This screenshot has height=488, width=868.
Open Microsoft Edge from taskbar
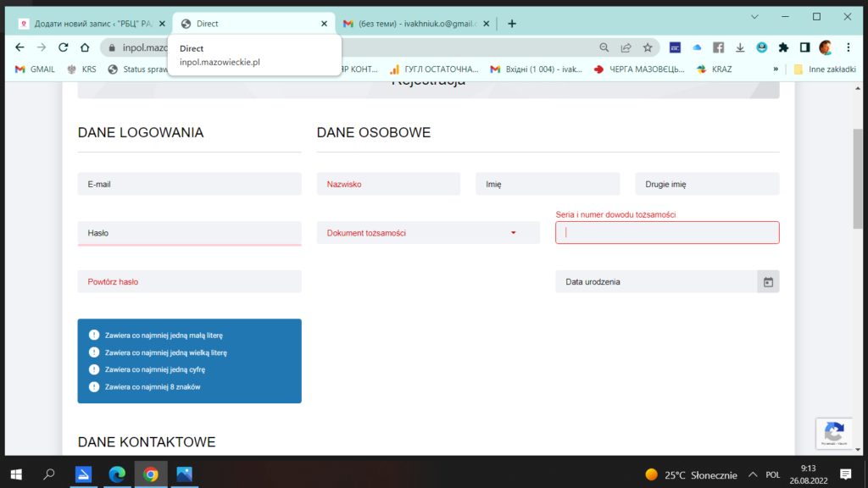(117, 474)
